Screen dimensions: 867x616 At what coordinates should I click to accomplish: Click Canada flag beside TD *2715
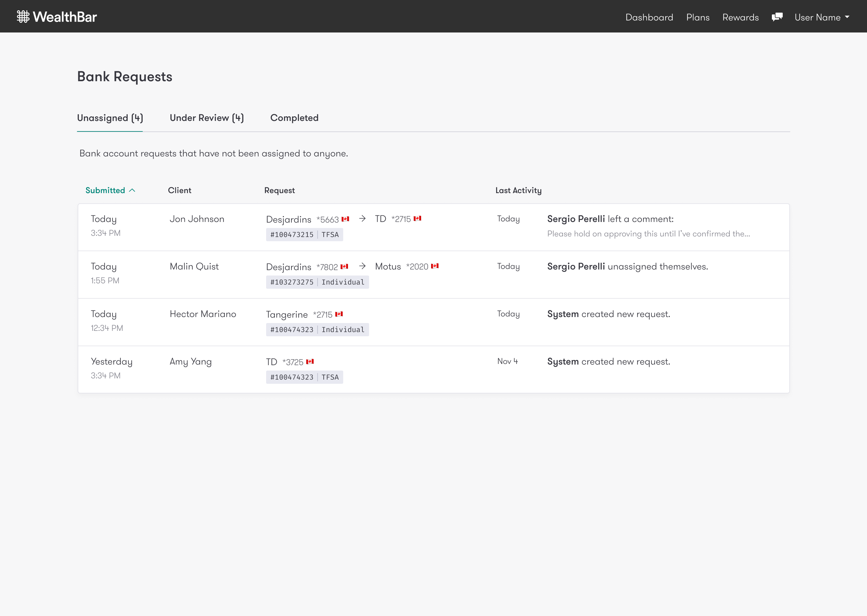pos(417,218)
